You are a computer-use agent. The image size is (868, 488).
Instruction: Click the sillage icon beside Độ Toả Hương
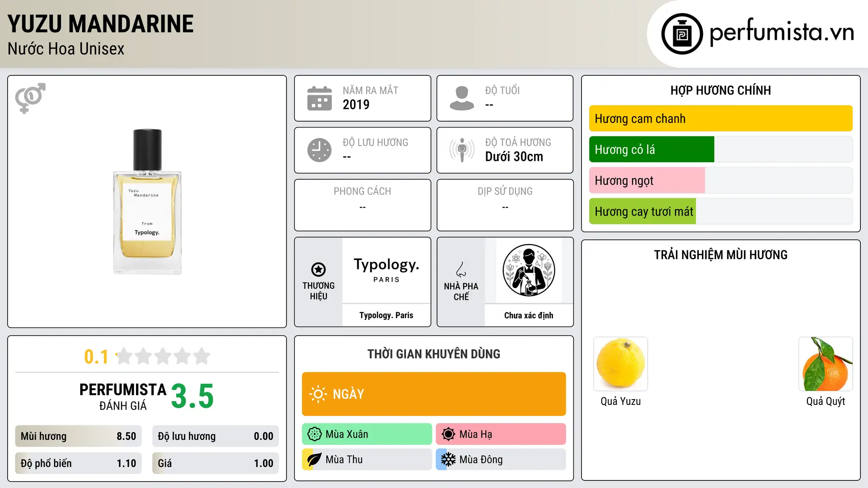pyautogui.click(x=462, y=150)
